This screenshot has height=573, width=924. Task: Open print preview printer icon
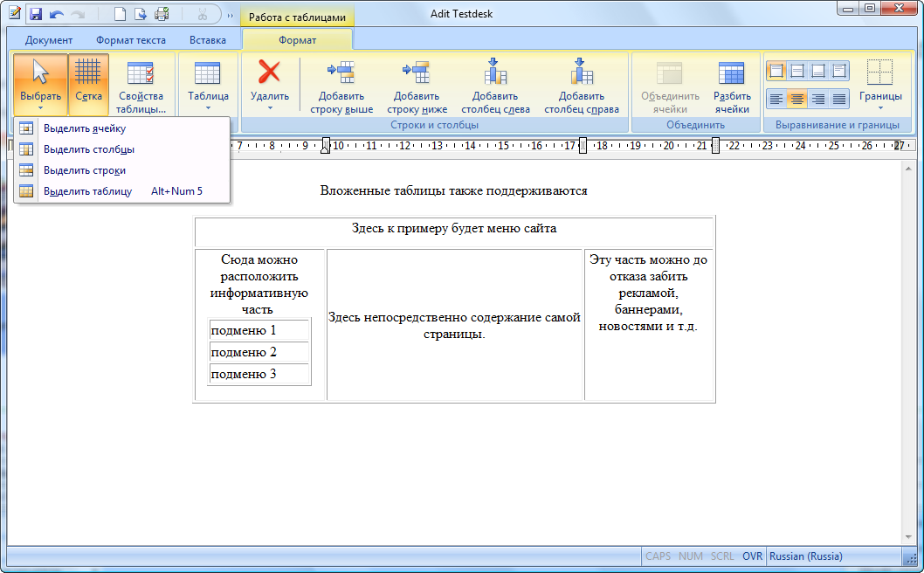pyautogui.click(x=162, y=14)
